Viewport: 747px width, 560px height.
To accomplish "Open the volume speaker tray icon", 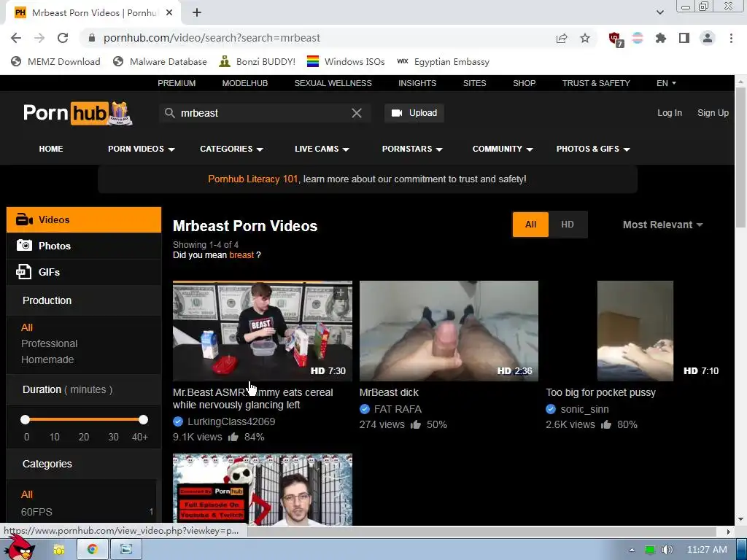I will point(667,550).
